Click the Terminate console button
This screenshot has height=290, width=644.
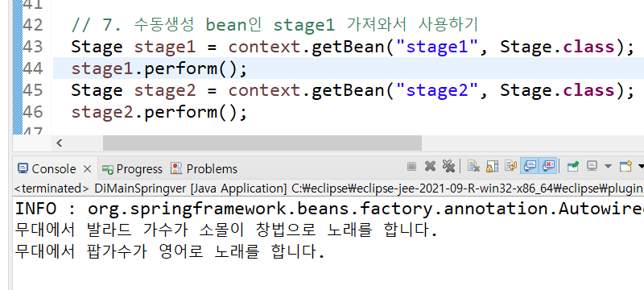coord(411,167)
